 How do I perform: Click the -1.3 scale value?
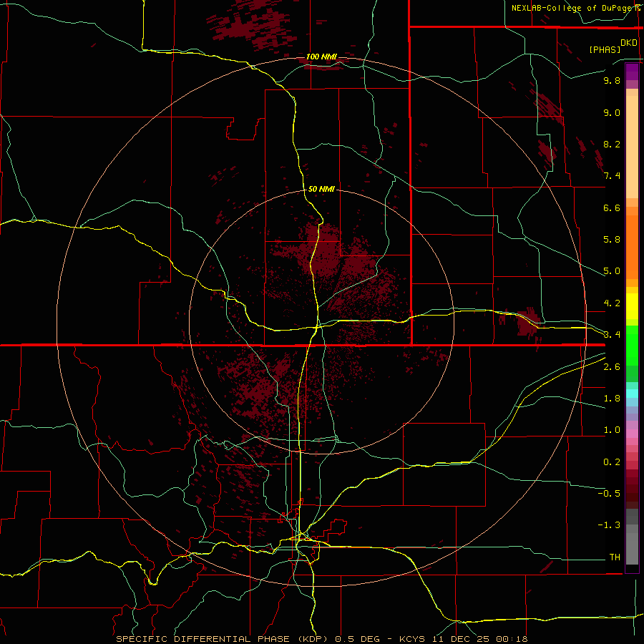[x=609, y=525]
